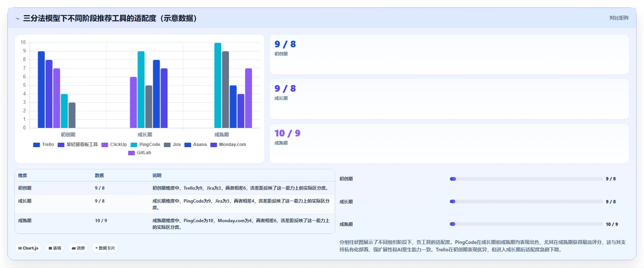This screenshot has width=644, height=268.
Task: Hide the Asana series using the legend
Action: click(x=196, y=145)
